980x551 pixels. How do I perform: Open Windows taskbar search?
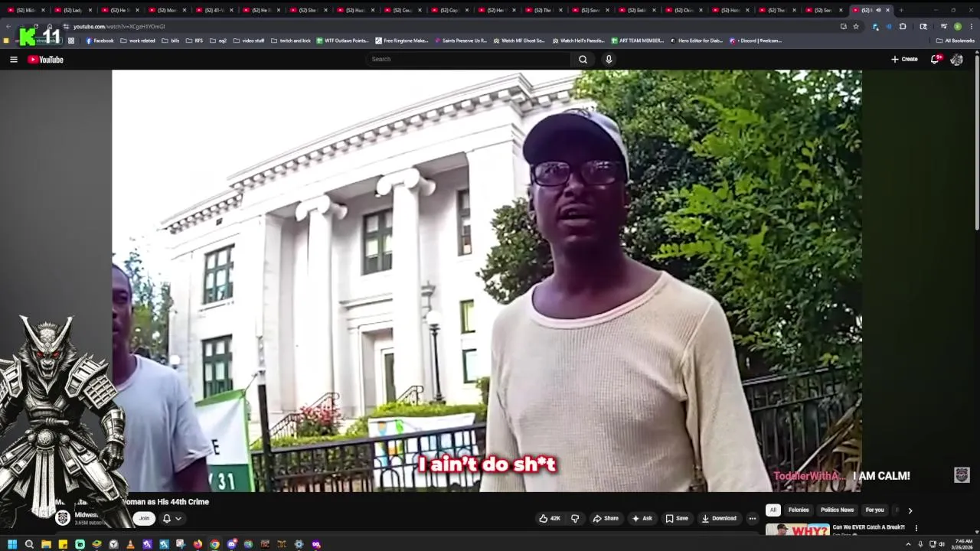29,544
